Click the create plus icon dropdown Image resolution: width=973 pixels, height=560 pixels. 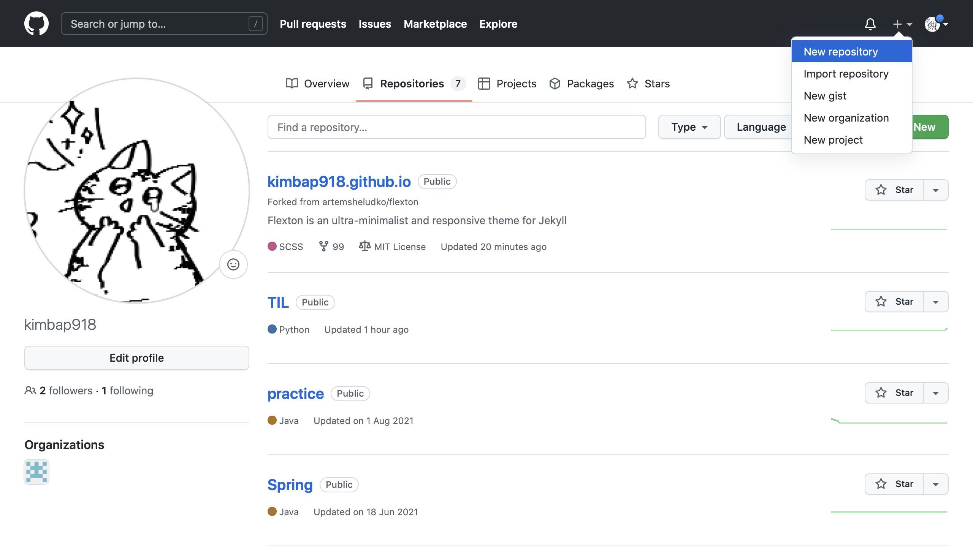click(x=902, y=24)
